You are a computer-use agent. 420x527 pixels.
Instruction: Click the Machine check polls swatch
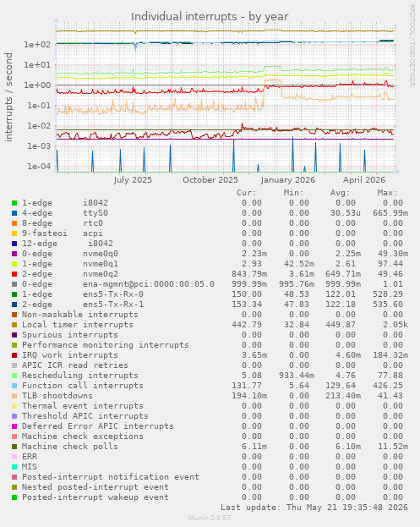(14, 447)
